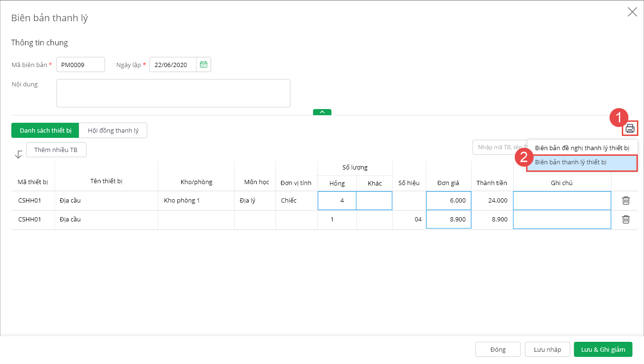Select Biên bản đề nghị thanh lý thiết bị
The height and width of the screenshot is (364, 644).
[582, 148]
